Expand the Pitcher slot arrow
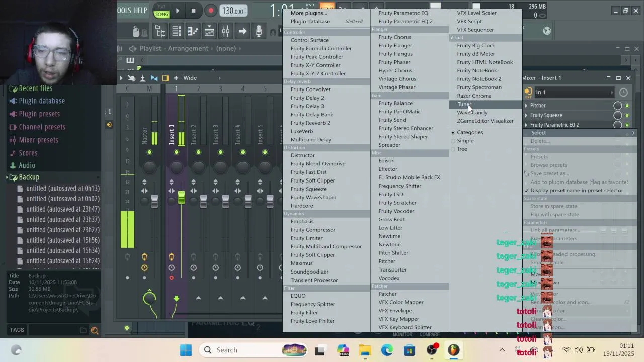Image resolution: width=644 pixels, height=362 pixels. (526, 106)
